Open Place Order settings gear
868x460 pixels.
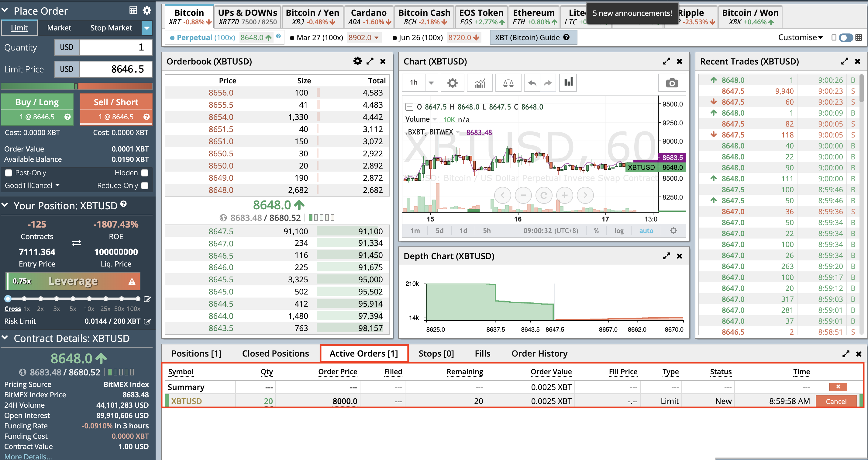[x=146, y=10]
